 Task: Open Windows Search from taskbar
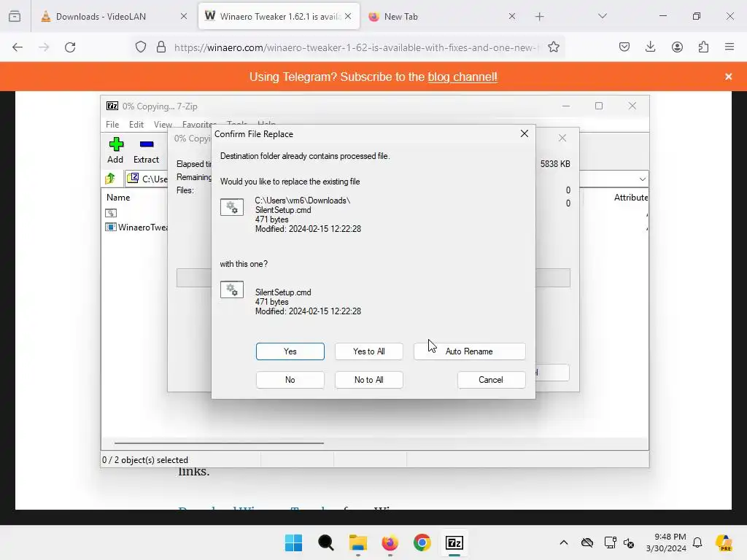(326, 542)
